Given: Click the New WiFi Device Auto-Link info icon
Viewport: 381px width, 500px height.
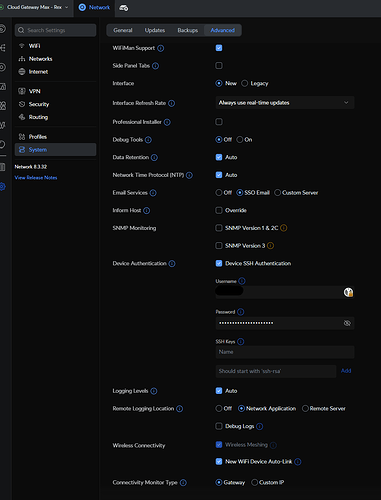Looking at the screenshot, I should 298,462.
